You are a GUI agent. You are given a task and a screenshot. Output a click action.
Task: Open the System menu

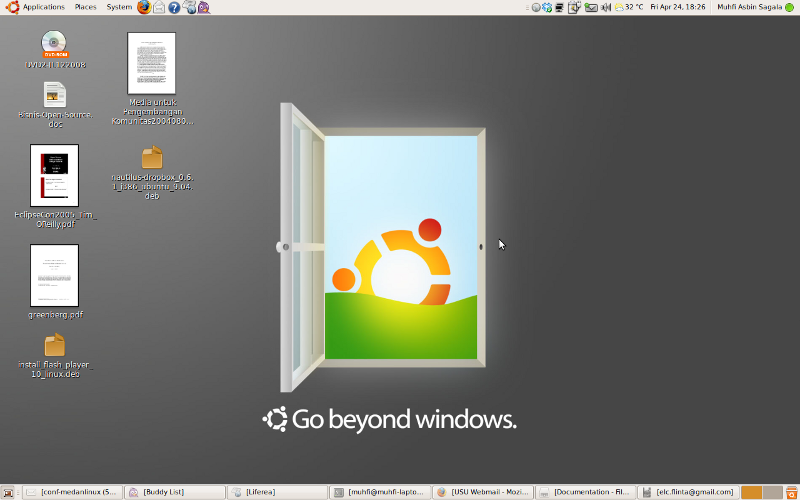(119, 7)
